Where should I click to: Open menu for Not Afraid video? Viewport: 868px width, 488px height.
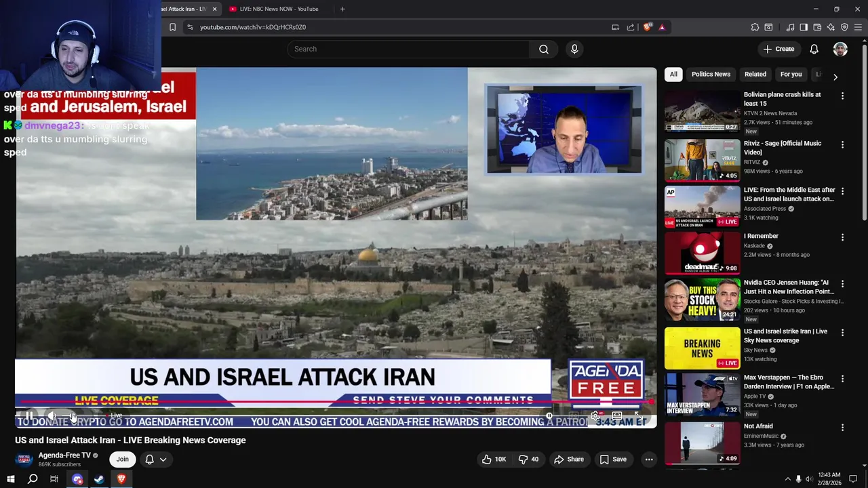pyautogui.click(x=842, y=428)
